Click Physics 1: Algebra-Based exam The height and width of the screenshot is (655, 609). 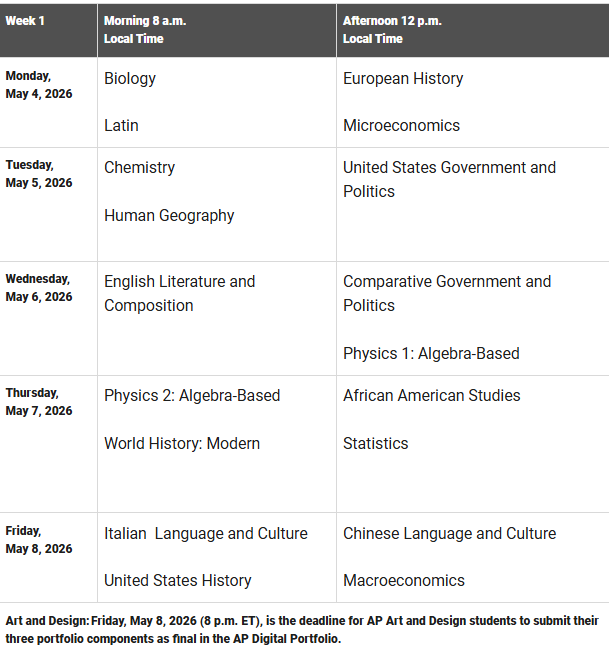[x=431, y=353]
